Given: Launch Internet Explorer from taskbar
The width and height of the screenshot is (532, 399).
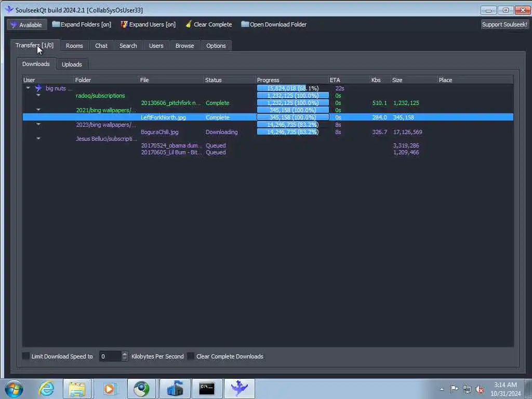Looking at the screenshot, I should click(x=46, y=389).
